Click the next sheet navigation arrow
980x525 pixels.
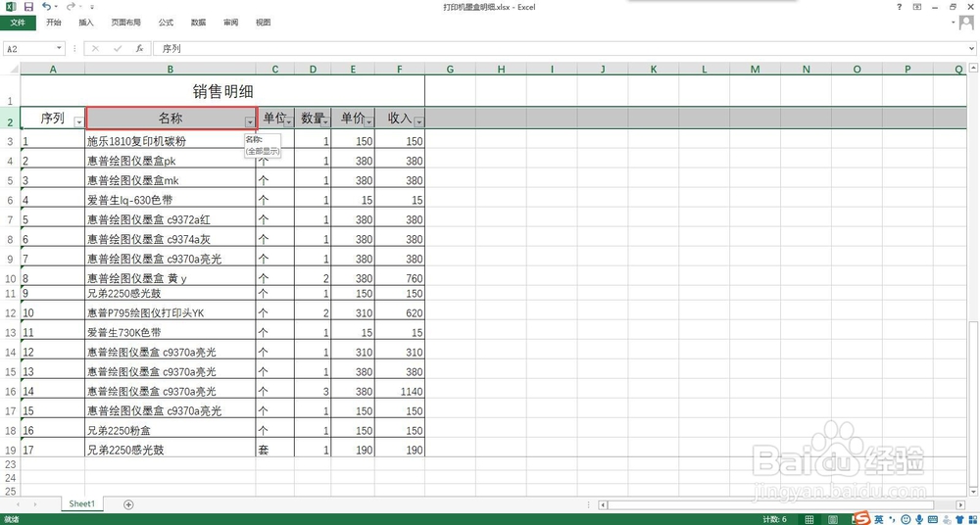click(35, 504)
